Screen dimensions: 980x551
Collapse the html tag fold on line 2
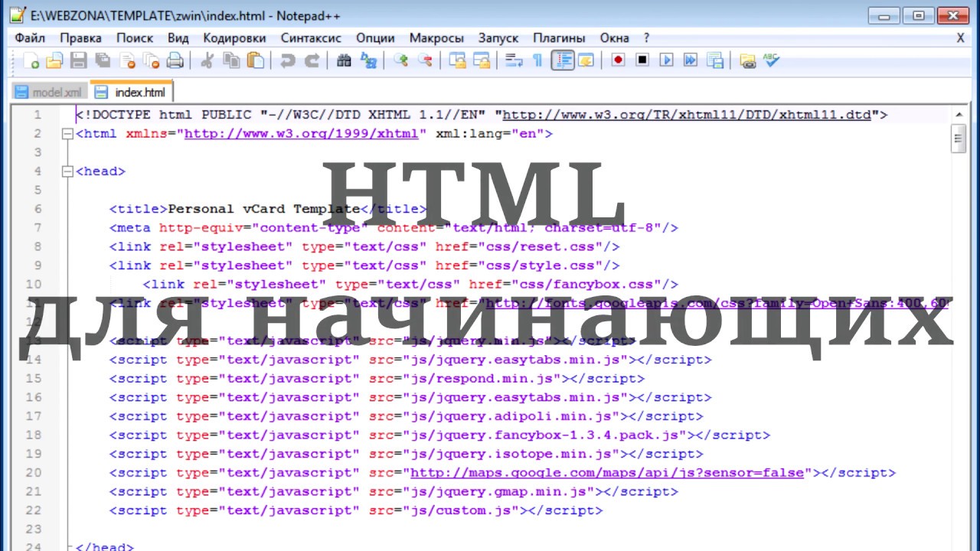[67, 134]
